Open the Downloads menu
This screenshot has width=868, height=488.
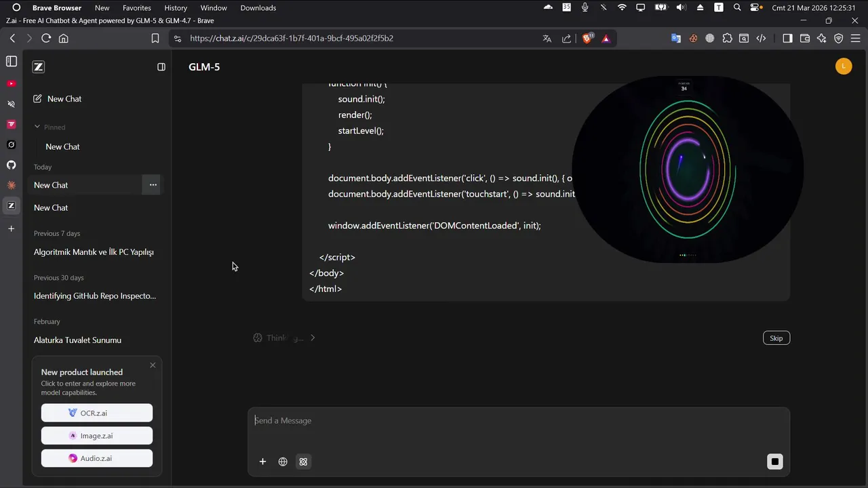258,8
